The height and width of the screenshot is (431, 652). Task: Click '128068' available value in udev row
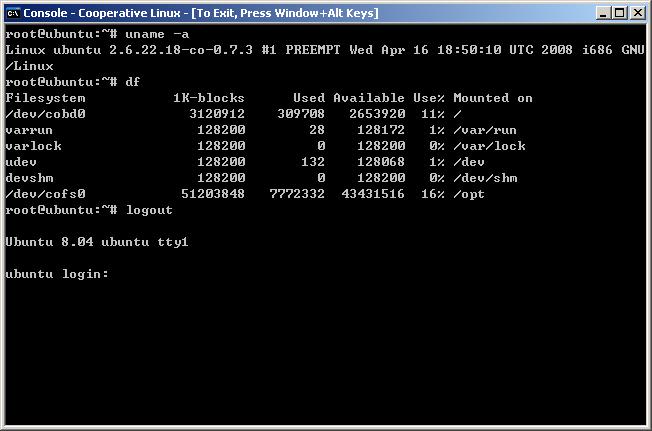381,162
